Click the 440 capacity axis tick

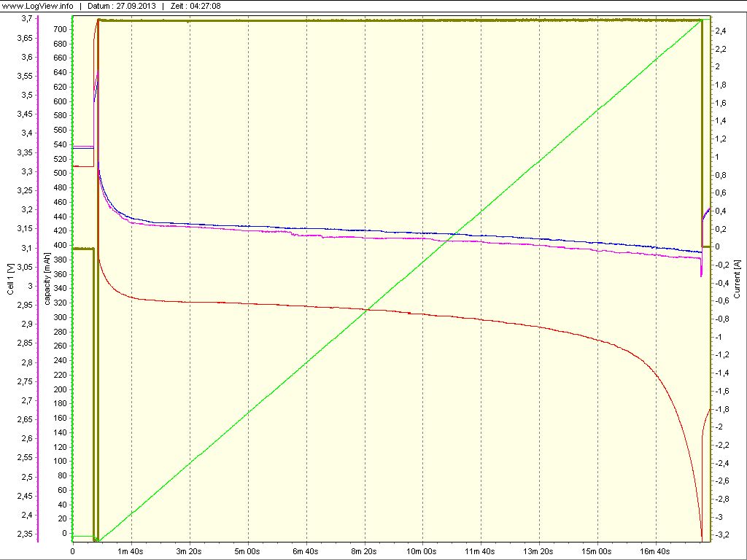[x=61, y=217]
